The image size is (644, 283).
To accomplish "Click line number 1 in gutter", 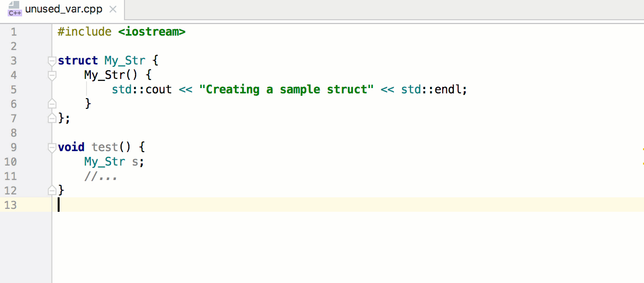I will tap(13, 32).
